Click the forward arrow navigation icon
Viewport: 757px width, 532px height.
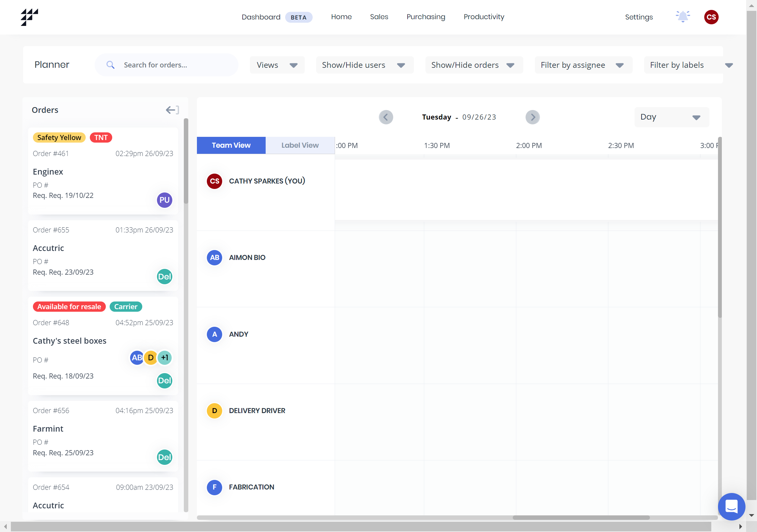pyautogui.click(x=533, y=117)
